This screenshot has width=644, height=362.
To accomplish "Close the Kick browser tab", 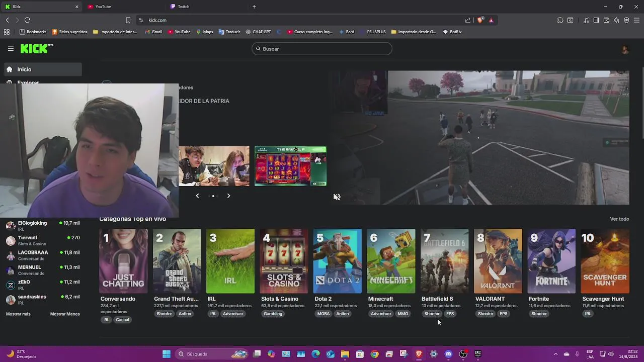I will tap(76, 7).
